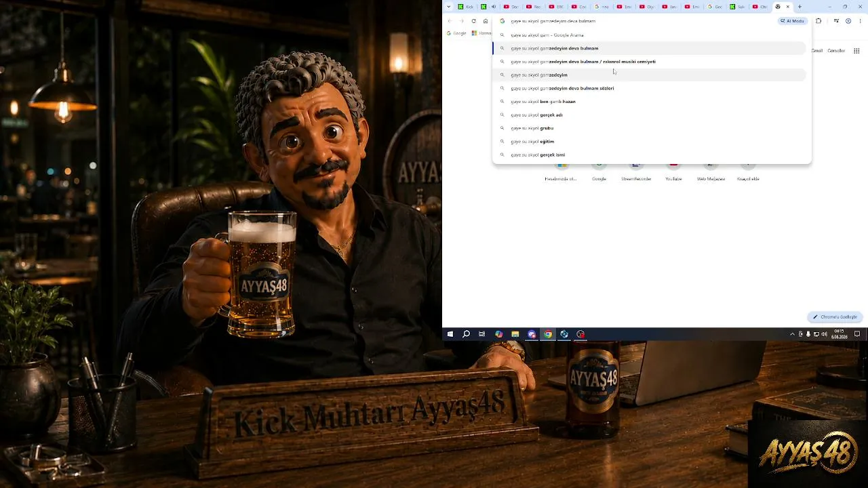
Task: Expand hidden system tray icons chevron
Action: [792, 334]
